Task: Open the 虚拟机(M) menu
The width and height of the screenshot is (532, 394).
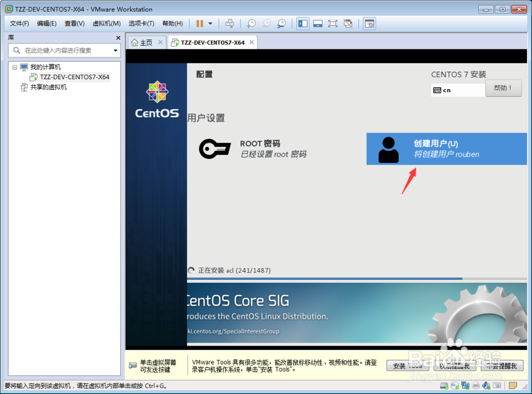Action: pyautogui.click(x=106, y=23)
